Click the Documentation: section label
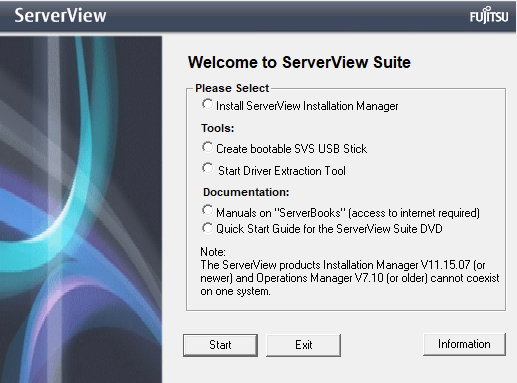Viewport: 517px width, 383px height. coord(246,192)
